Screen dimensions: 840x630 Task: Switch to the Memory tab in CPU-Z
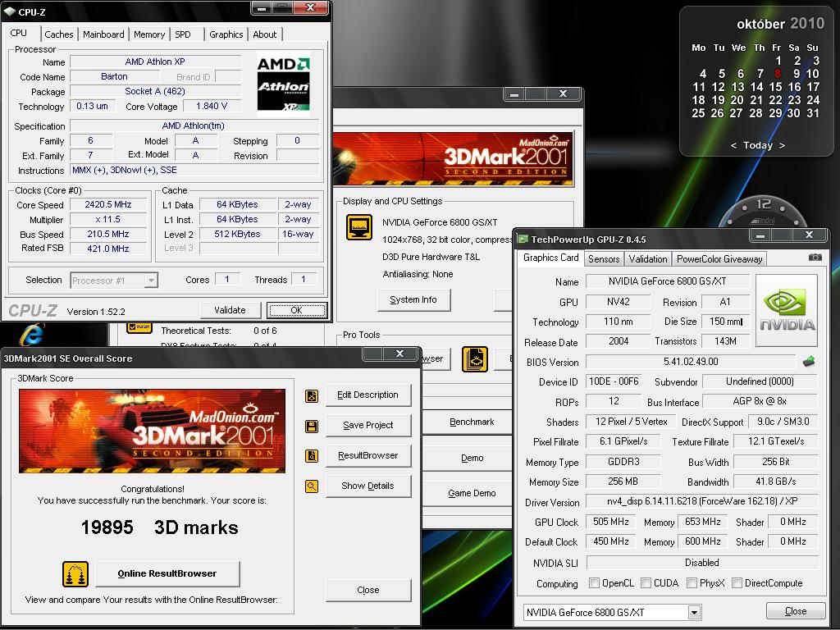[x=149, y=34]
